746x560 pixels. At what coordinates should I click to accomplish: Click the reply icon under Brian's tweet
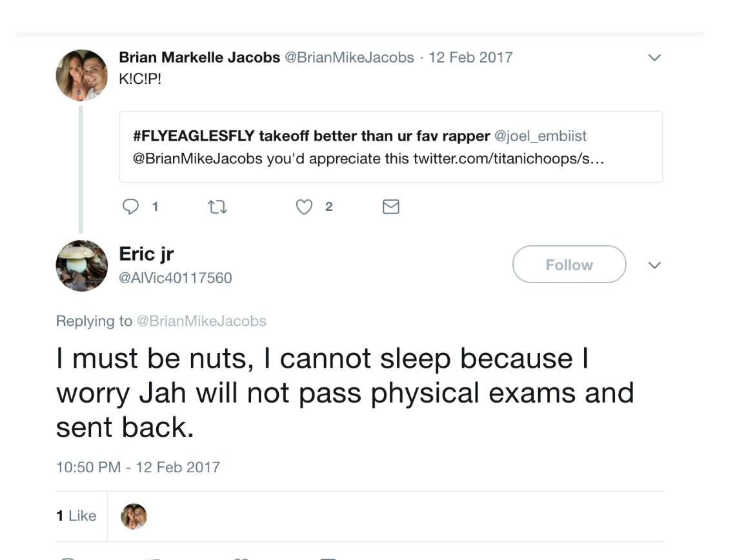click(131, 206)
